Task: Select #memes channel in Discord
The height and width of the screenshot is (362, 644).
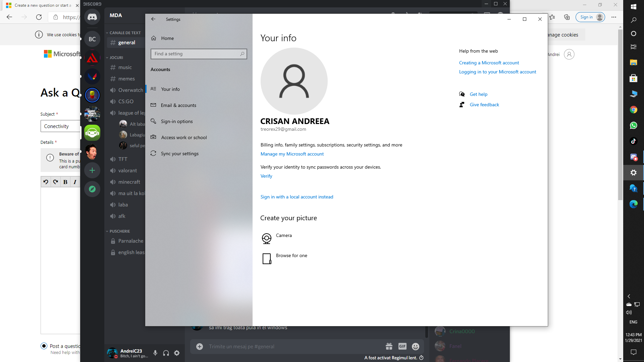Action: click(x=126, y=79)
